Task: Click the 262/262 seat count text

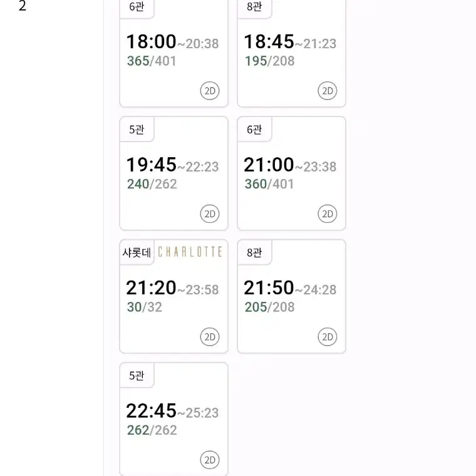Action: pos(152,430)
